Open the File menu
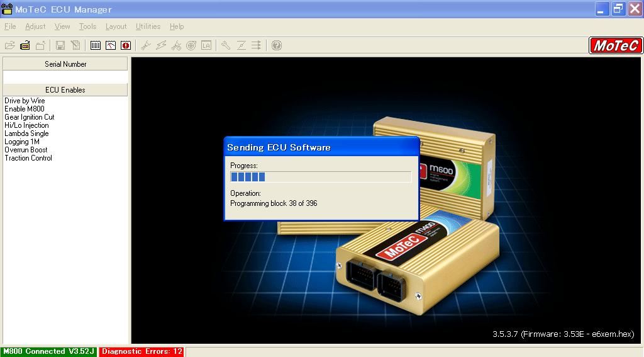 pos(10,26)
